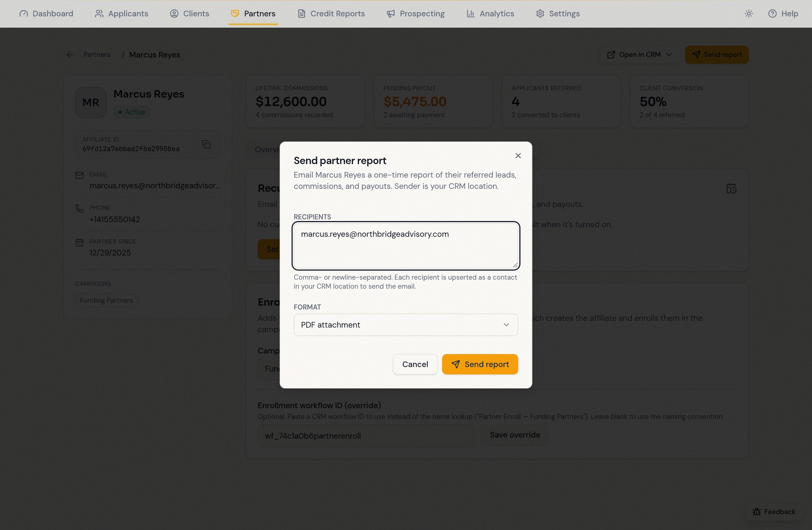
Task: Select the Funding Partners campaign tag
Action: pos(106,301)
